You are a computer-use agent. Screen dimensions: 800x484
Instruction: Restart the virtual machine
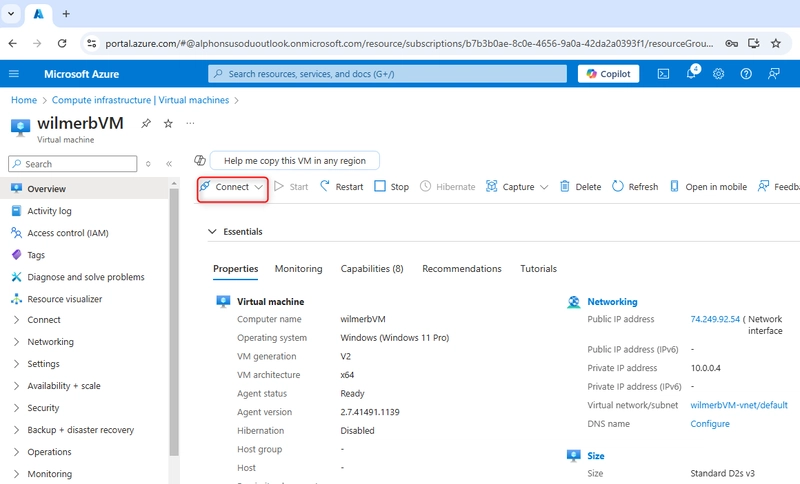click(341, 187)
